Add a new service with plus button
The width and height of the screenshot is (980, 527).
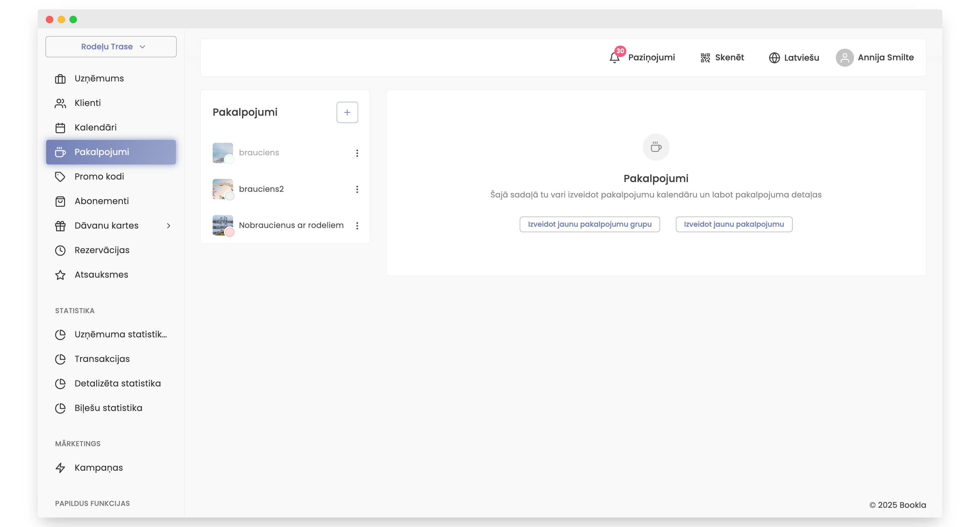(347, 112)
